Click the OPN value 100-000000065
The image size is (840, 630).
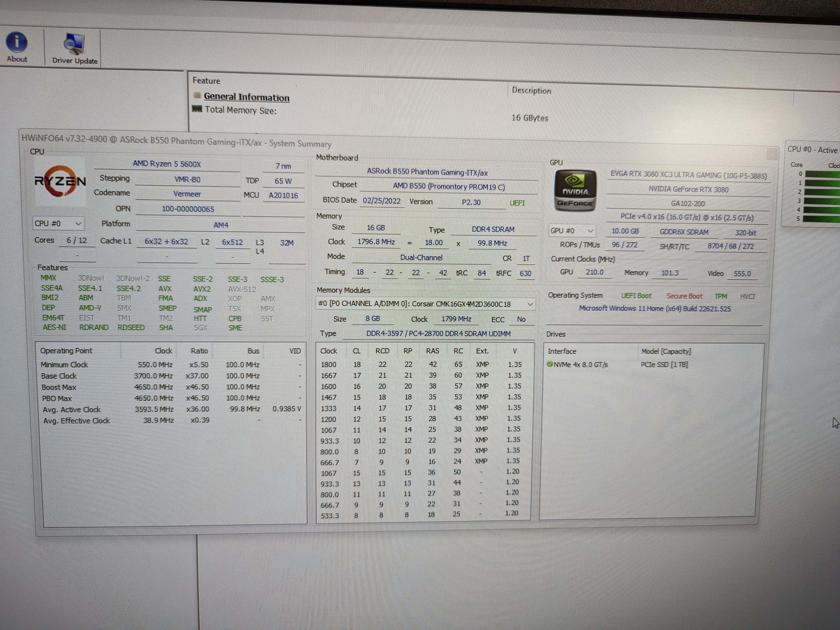(x=188, y=209)
